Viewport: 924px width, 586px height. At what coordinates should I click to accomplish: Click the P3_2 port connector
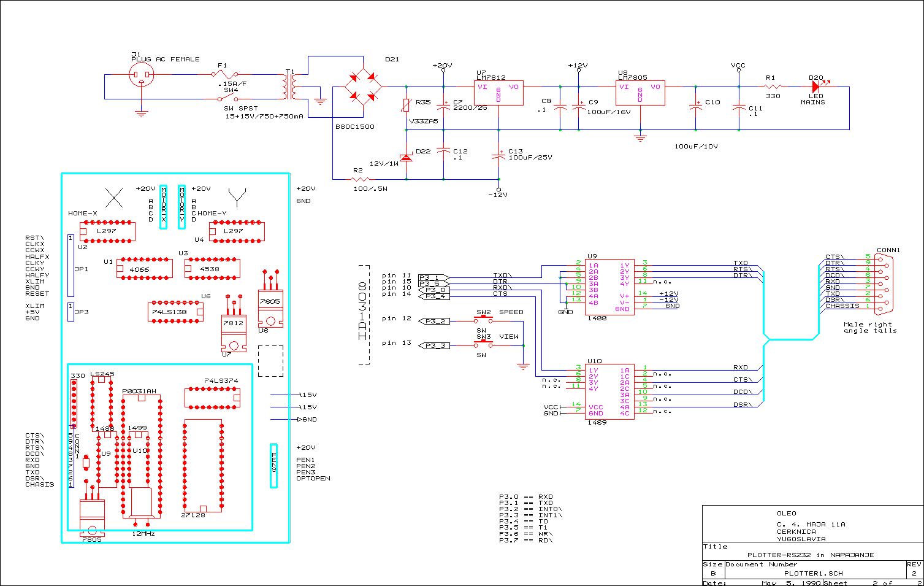pos(433,321)
